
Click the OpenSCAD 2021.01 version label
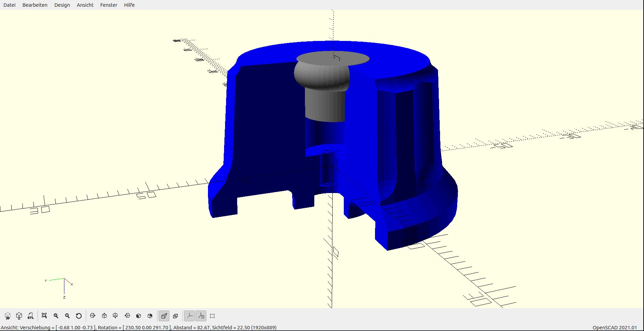614,328
